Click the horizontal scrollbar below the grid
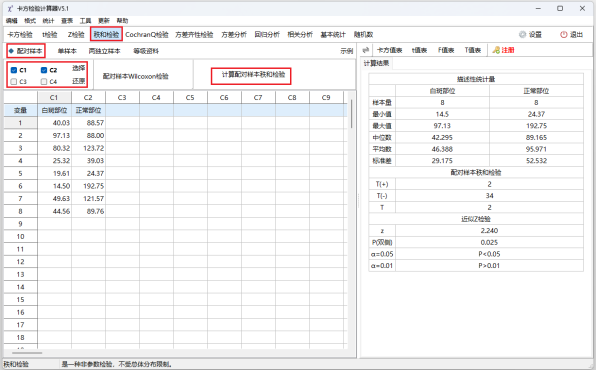The width and height of the screenshot is (596, 370). 27,353
